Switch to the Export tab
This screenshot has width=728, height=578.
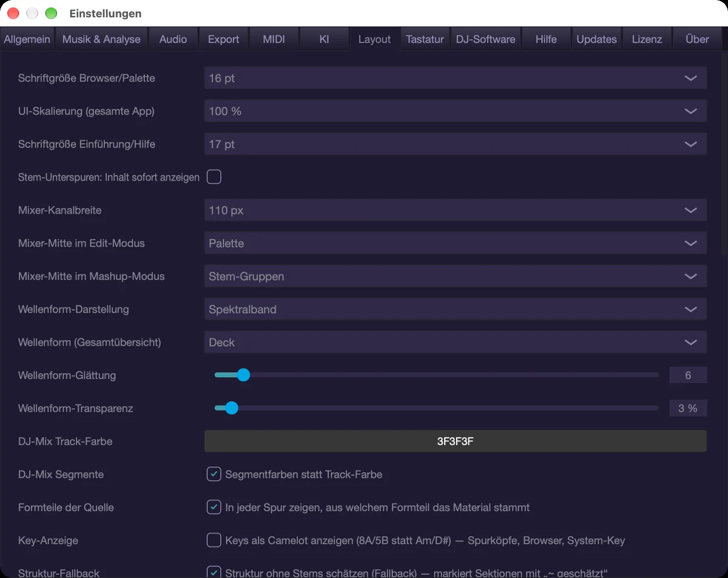[x=223, y=39]
